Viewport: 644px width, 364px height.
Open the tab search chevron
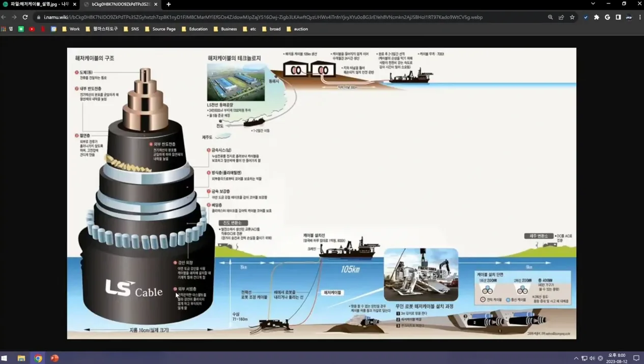(x=593, y=4)
